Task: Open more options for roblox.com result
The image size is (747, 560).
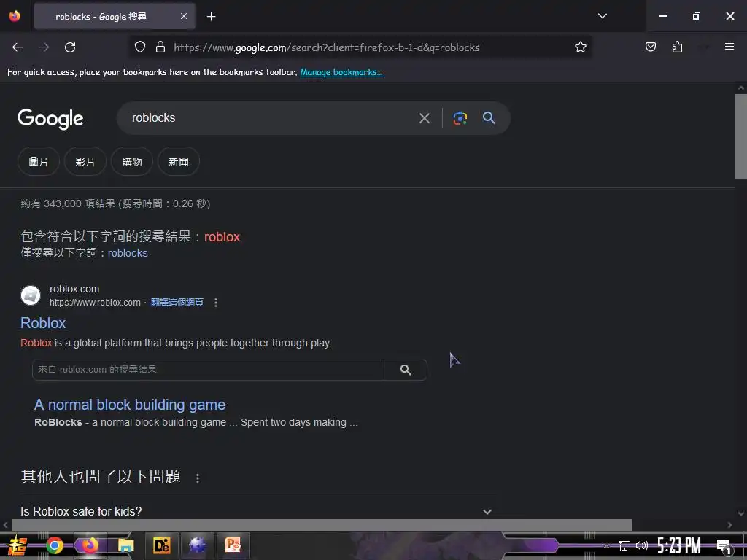Action: 216,303
